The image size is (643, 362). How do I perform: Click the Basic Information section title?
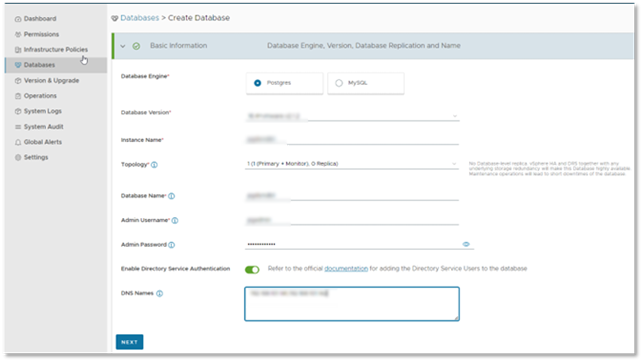[x=178, y=46]
